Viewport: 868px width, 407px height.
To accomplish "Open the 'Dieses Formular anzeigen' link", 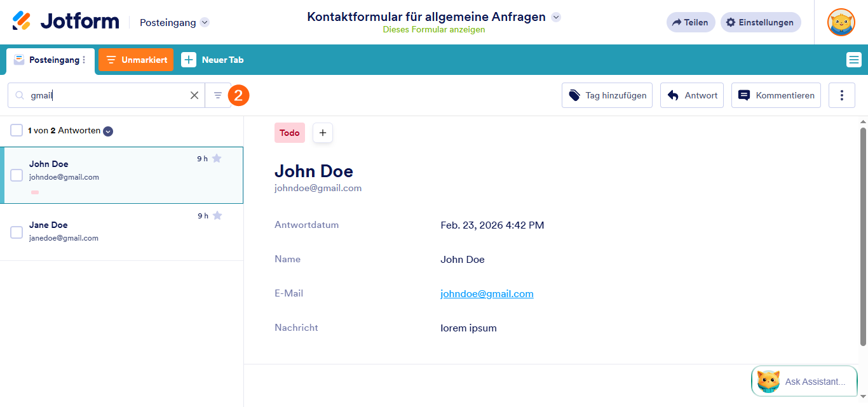I will coord(433,29).
